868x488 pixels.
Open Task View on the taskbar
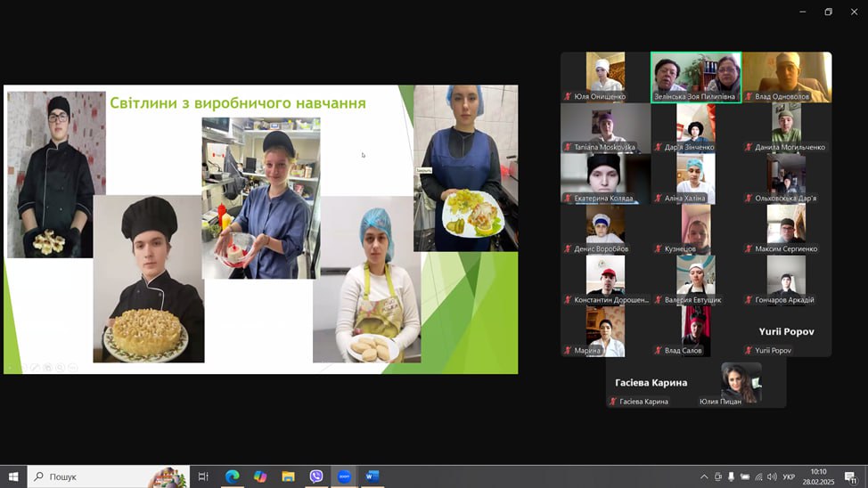[x=203, y=476]
